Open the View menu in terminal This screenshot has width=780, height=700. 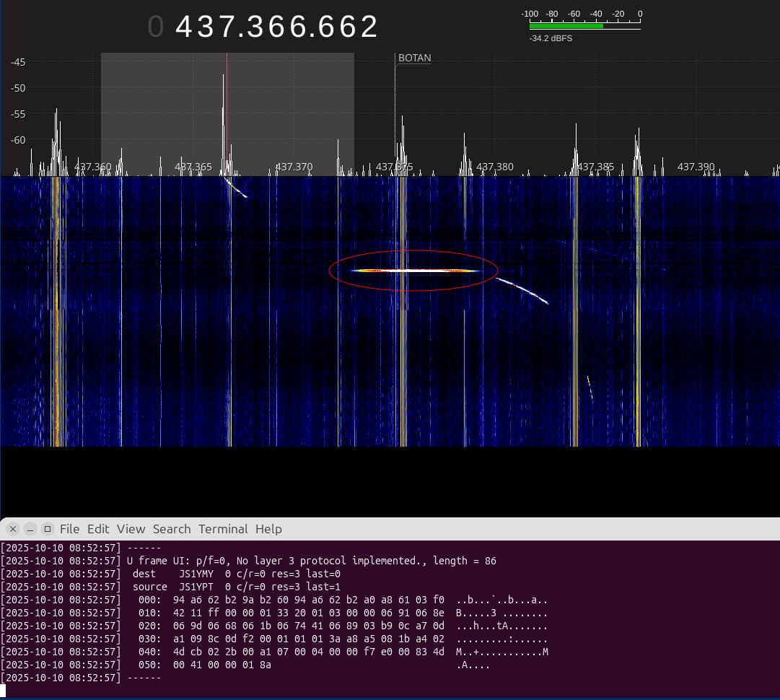click(x=131, y=529)
